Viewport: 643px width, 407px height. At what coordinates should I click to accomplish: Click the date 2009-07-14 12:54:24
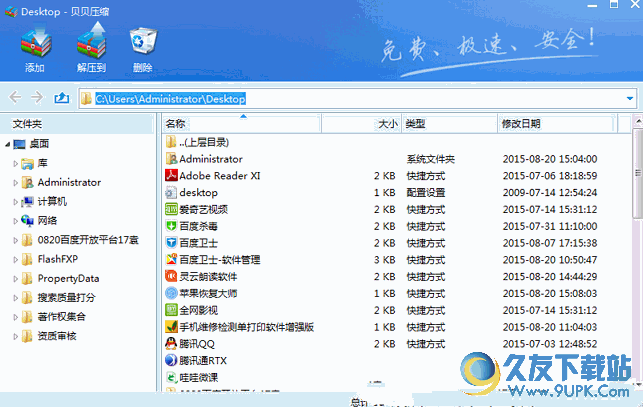pyautogui.click(x=550, y=192)
